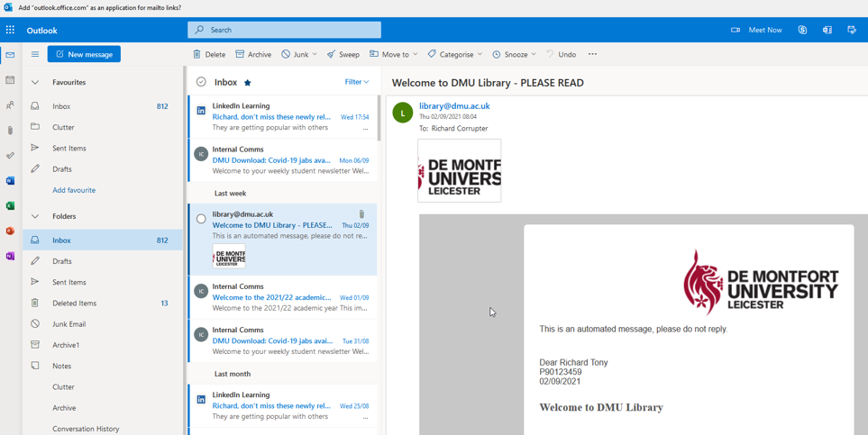Open Sent Items in the Folders list
This screenshot has width=868, height=435.
pyautogui.click(x=103, y=282)
